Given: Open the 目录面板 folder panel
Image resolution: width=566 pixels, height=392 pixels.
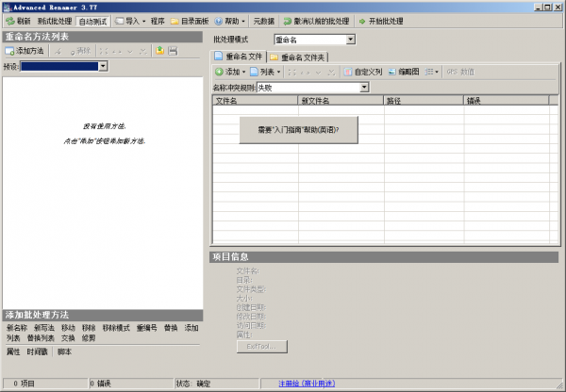Looking at the screenshot, I should click(x=190, y=22).
